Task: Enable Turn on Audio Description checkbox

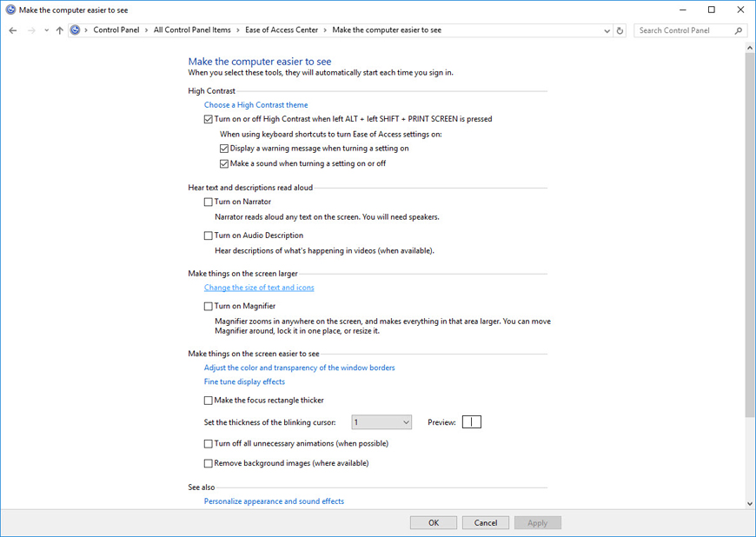Action: pyautogui.click(x=209, y=235)
